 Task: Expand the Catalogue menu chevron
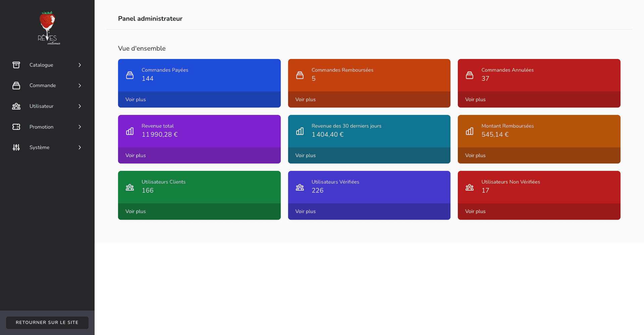coord(80,65)
